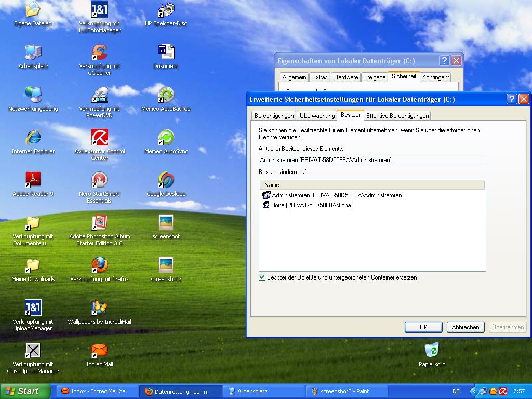Open screenshot image file on desktop
532x399 pixels.
coord(166,223)
